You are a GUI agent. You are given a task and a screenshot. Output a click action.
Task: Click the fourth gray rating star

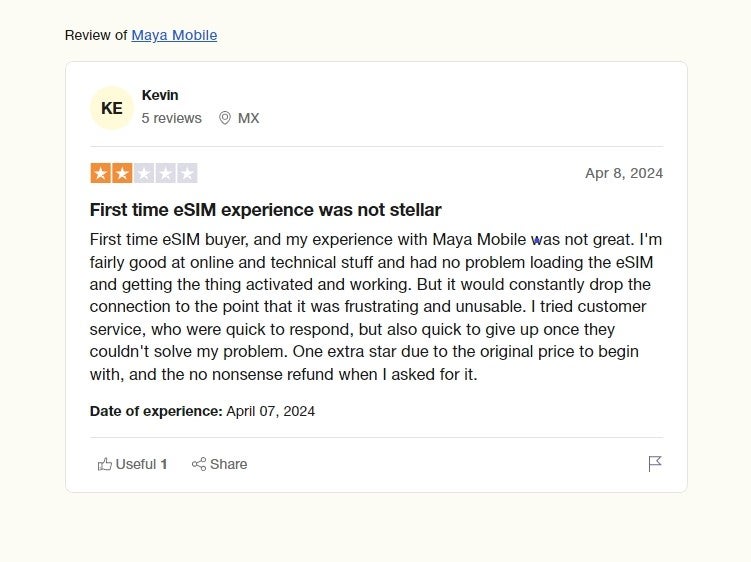[x=165, y=173]
